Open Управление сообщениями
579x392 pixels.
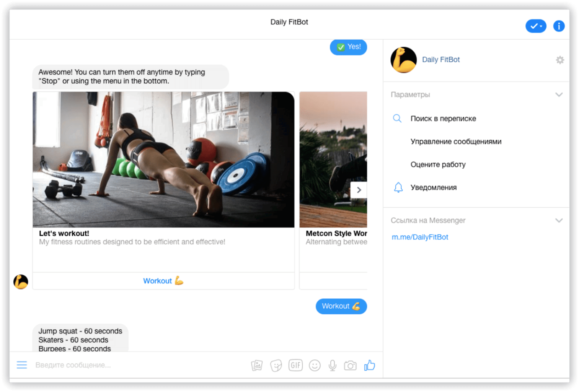click(x=456, y=142)
